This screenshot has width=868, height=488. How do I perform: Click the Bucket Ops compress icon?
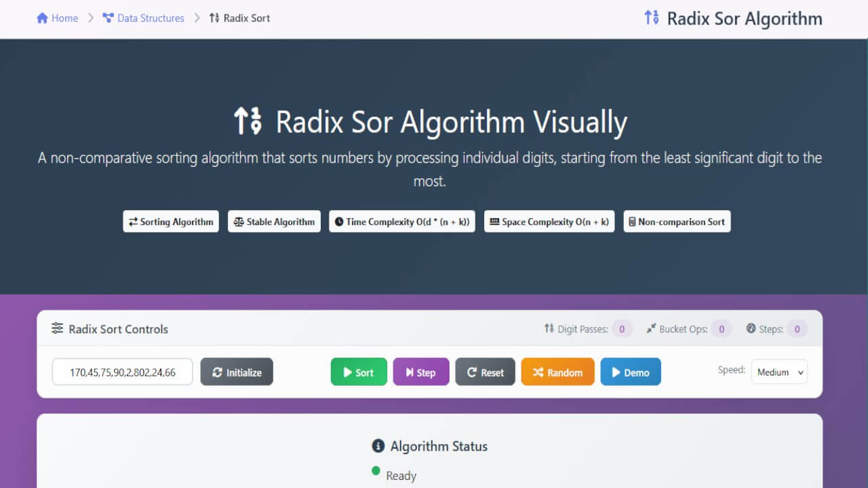[651, 329]
